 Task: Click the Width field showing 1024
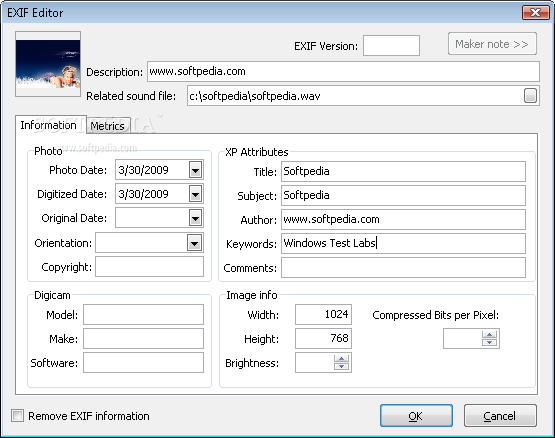pos(323,314)
